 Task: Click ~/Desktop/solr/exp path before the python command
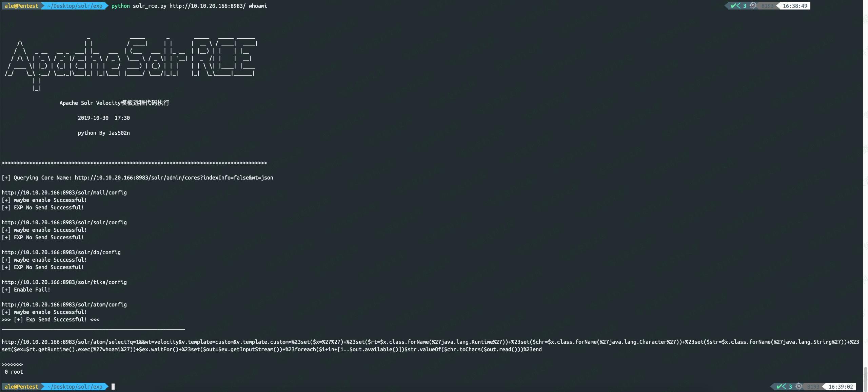coord(75,6)
